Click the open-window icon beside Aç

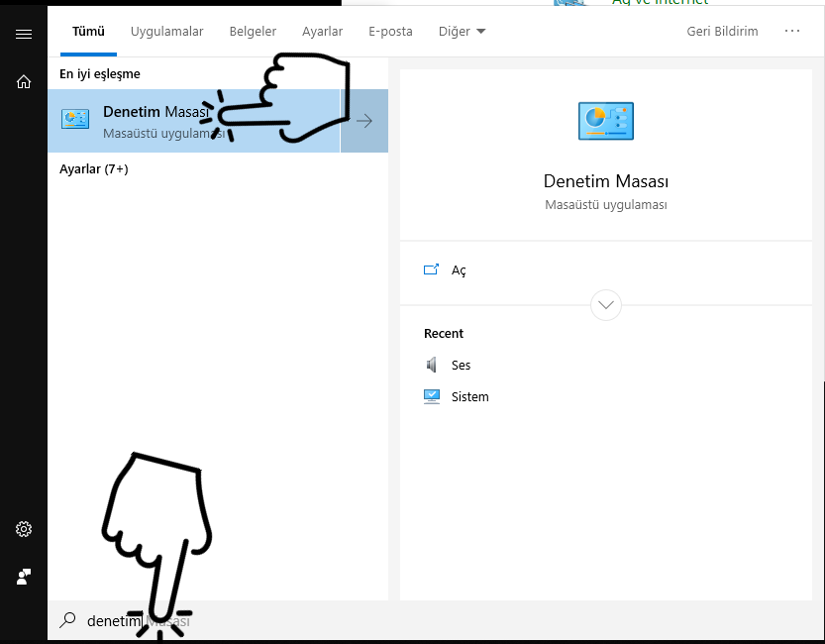[x=431, y=269]
